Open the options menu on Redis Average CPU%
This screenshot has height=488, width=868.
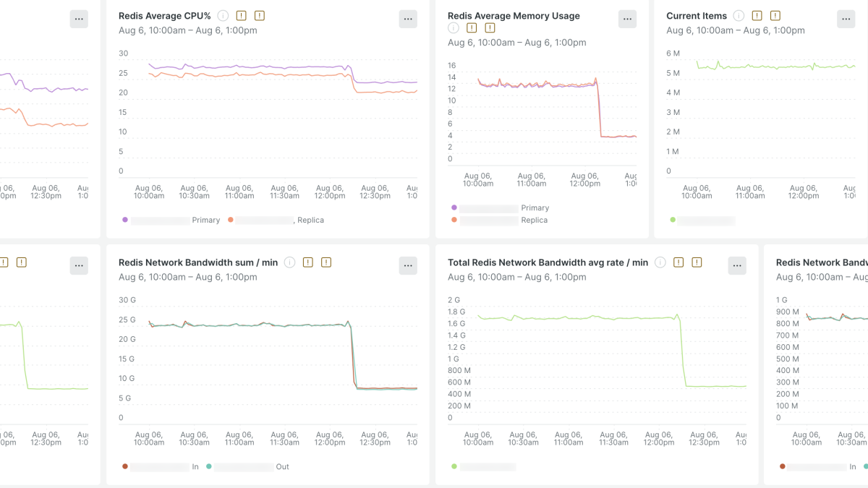[x=407, y=19]
